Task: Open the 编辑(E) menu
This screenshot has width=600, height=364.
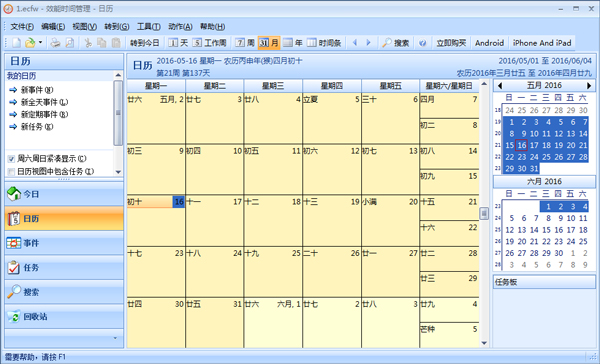Action: [x=53, y=26]
